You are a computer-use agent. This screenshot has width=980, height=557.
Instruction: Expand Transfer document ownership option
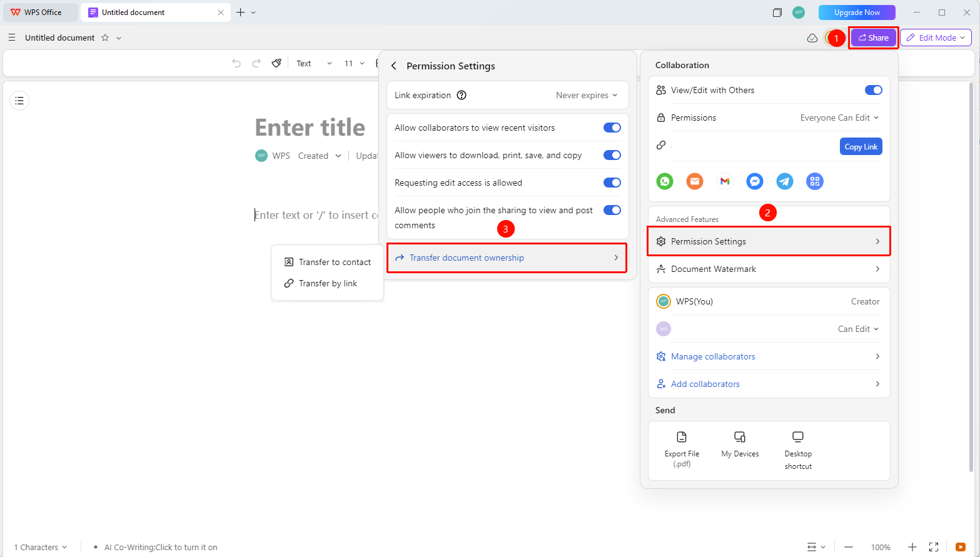click(507, 258)
